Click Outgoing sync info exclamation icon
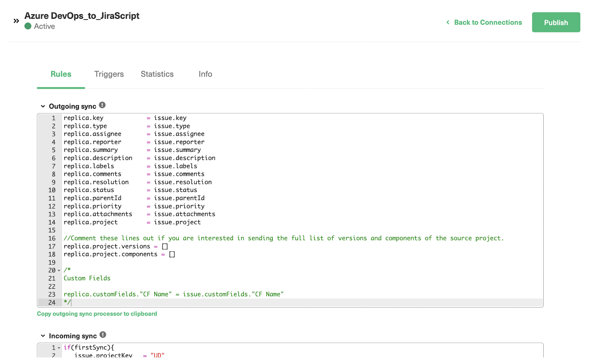Viewport: 602px width, 364px height. tap(102, 105)
